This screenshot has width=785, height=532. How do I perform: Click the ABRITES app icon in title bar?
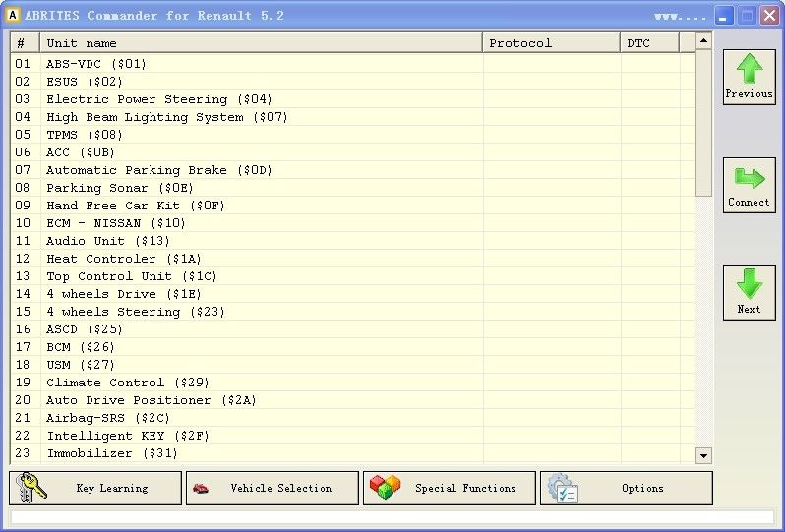click(x=13, y=15)
